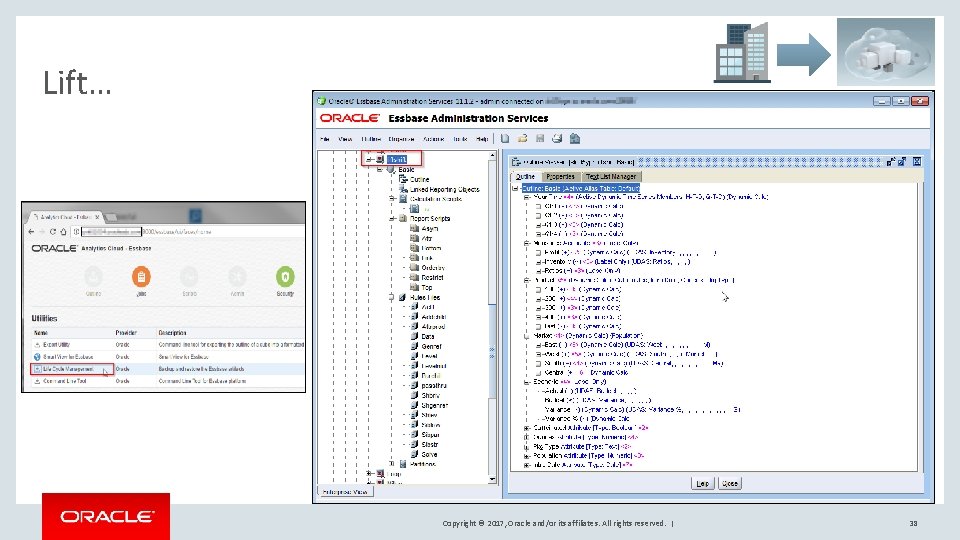The image size is (960, 540).
Task: Open the Life Cycle Management utility
Action: tap(69, 369)
